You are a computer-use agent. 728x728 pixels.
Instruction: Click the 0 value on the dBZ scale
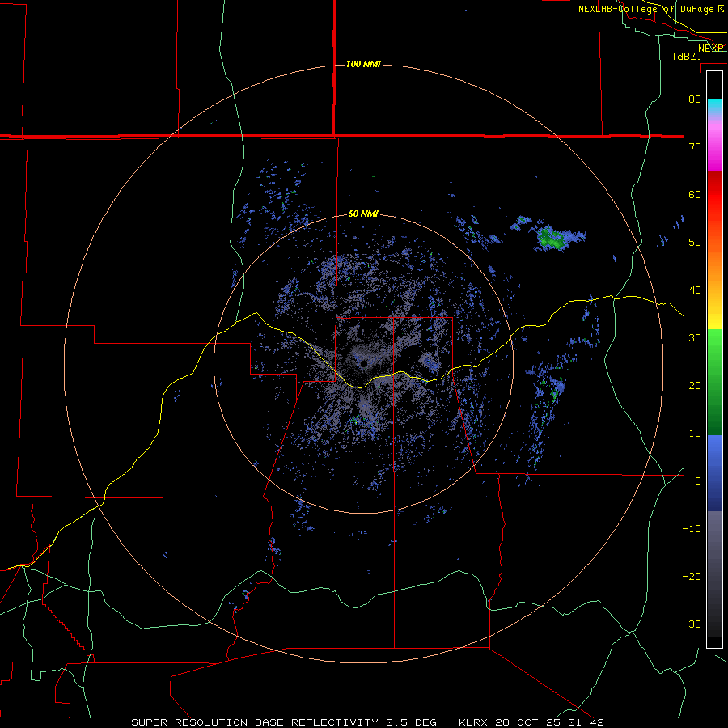698,481
